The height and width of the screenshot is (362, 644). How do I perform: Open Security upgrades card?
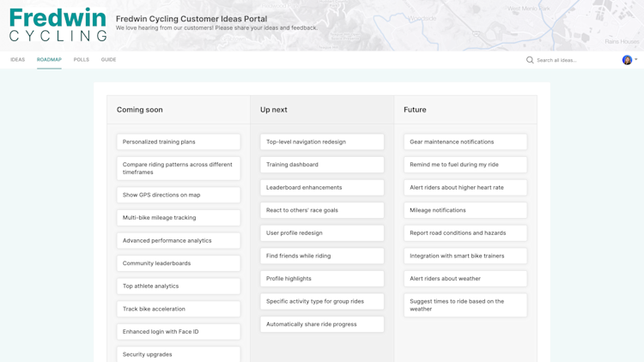click(179, 354)
